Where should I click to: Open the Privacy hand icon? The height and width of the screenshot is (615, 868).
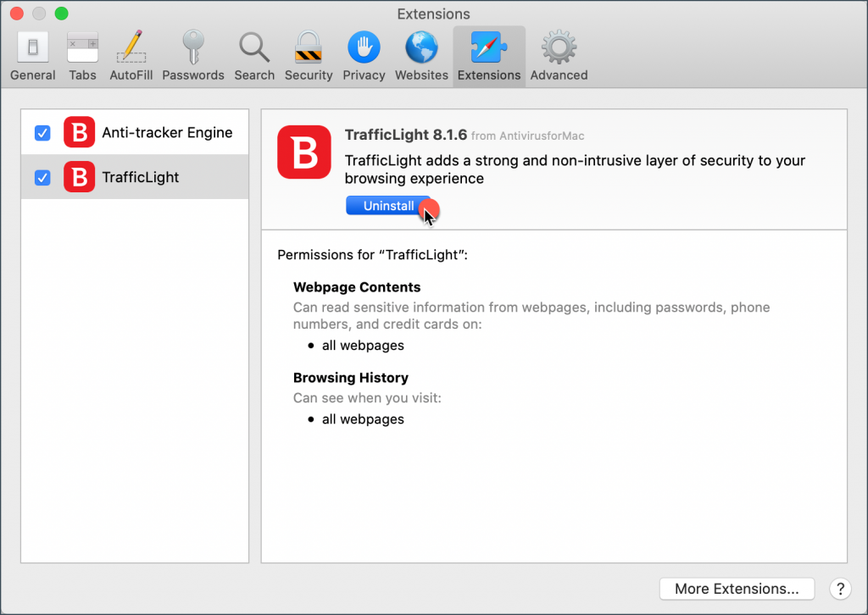pos(364,47)
